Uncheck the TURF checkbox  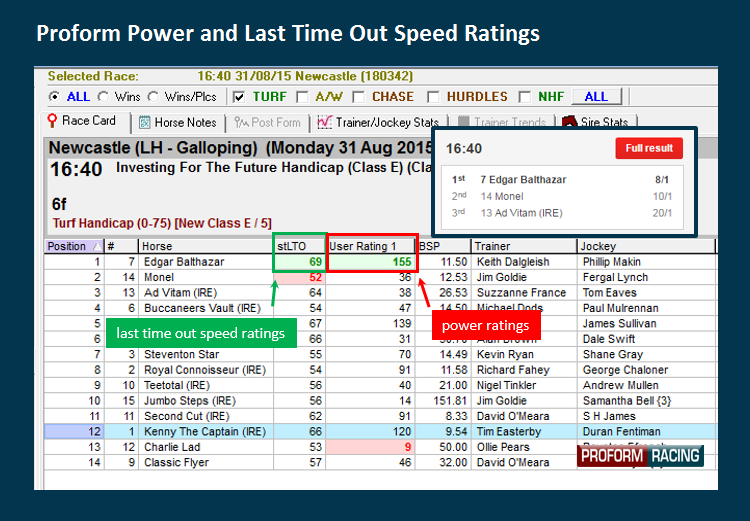(x=239, y=97)
